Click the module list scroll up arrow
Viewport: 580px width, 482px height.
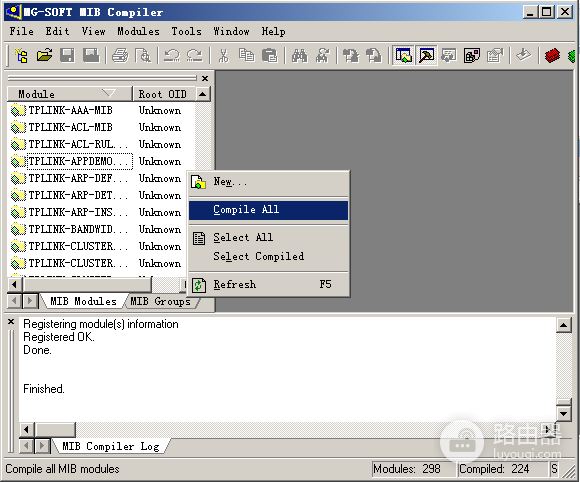[202, 94]
